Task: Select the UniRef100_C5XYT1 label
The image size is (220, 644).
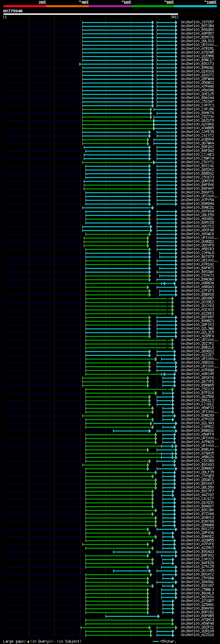Action: (197, 162)
